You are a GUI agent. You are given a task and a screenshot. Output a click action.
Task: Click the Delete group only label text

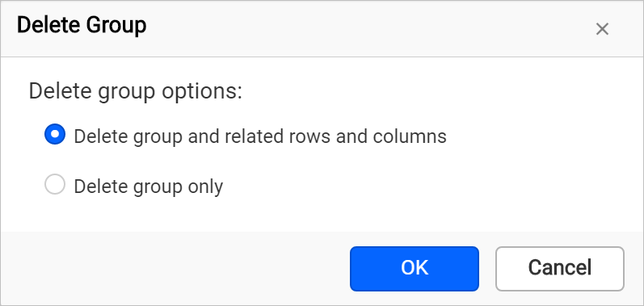pos(148,187)
